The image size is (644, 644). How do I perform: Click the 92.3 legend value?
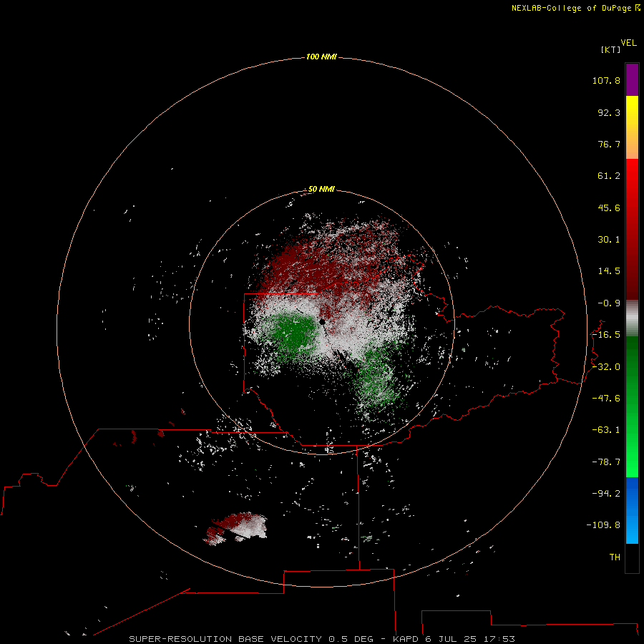pos(609,112)
